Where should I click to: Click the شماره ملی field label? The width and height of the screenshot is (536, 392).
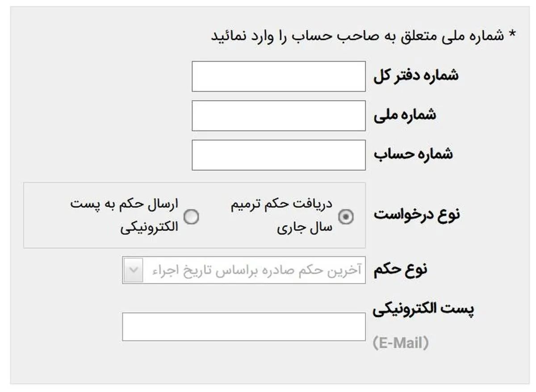tap(405, 115)
